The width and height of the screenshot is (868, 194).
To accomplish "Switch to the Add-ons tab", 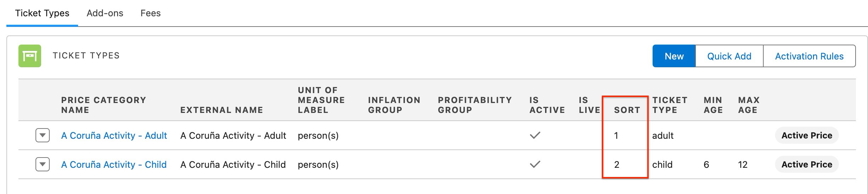I will (105, 13).
